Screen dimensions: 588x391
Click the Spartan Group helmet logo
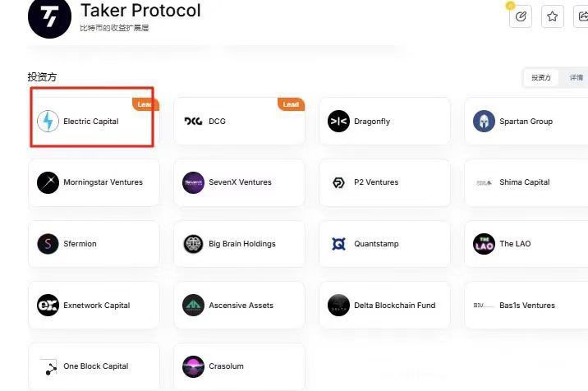point(484,122)
